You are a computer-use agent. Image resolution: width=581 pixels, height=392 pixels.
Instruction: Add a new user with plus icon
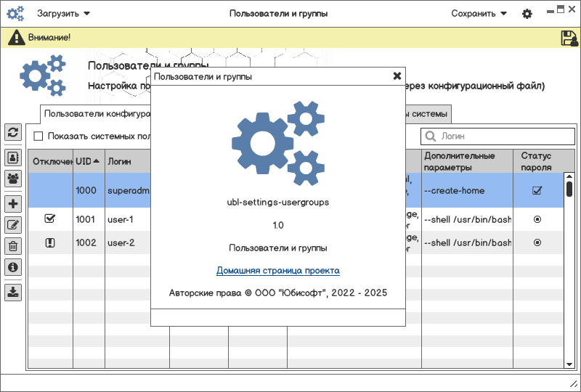[13, 203]
